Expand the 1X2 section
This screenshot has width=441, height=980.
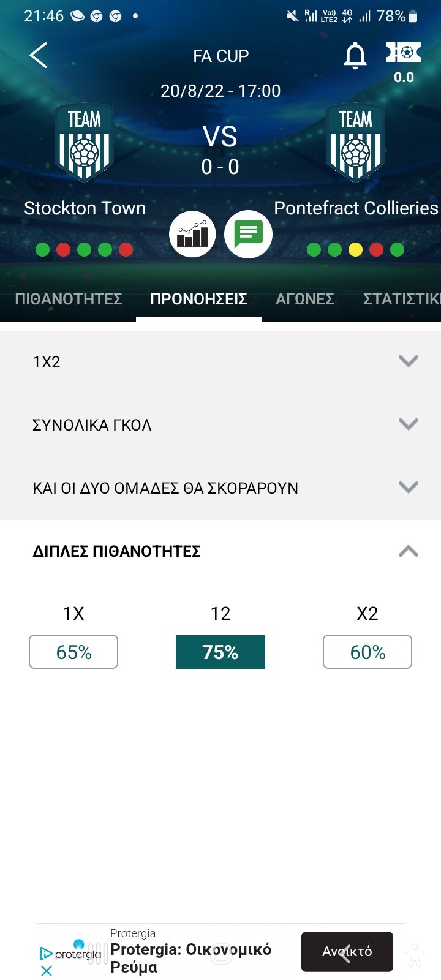point(408,361)
